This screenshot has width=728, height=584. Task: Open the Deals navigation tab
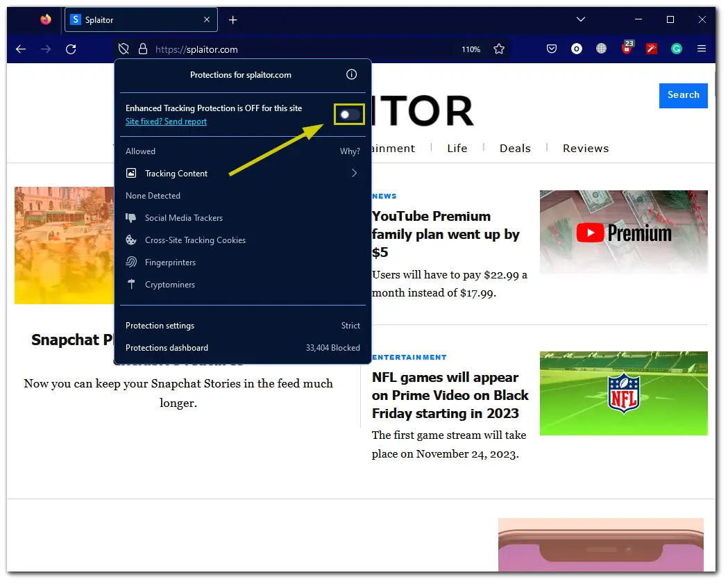click(515, 148)
